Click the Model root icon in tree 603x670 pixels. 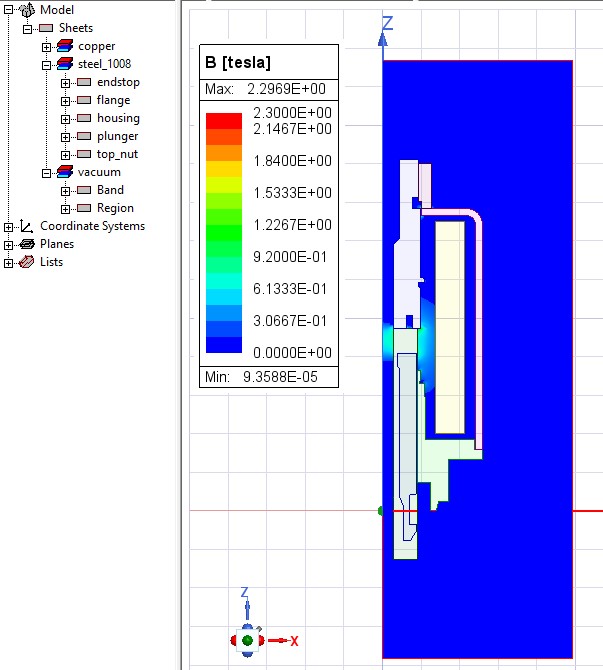tap(27, 10)
